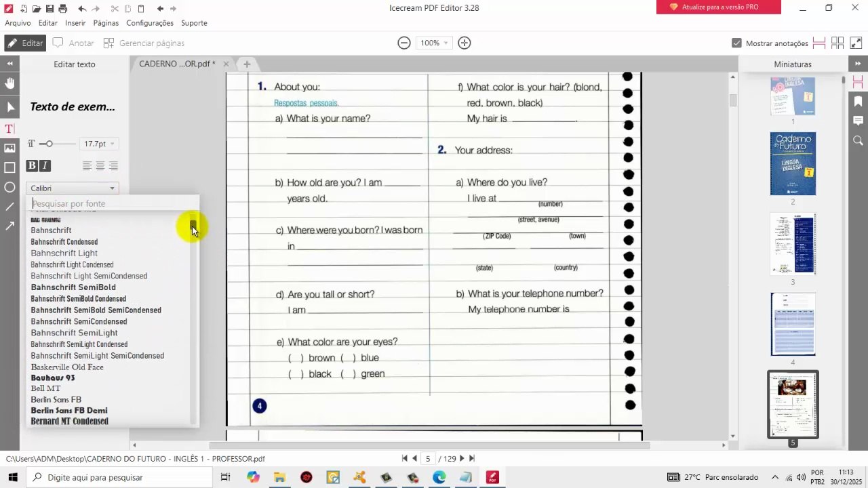
Task: Switch to the CADERNO ...OR.pdf tab
Action: click(177, 64)
